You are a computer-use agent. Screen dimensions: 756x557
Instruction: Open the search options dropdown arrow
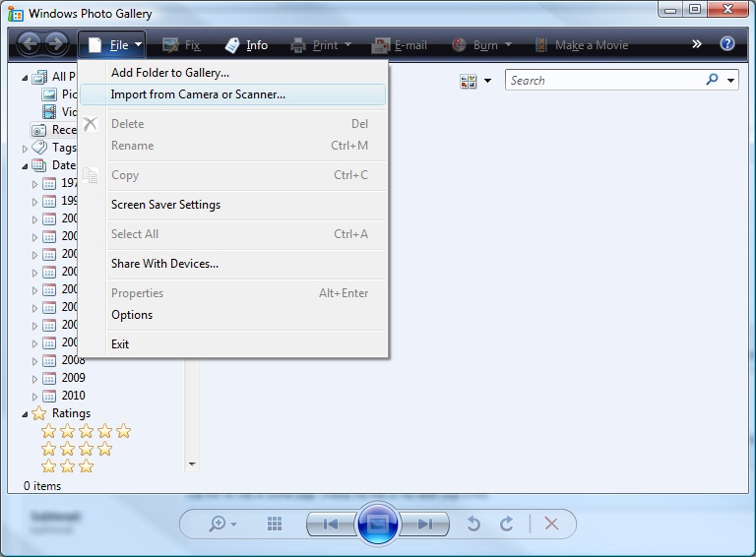(x=731, y=81)
